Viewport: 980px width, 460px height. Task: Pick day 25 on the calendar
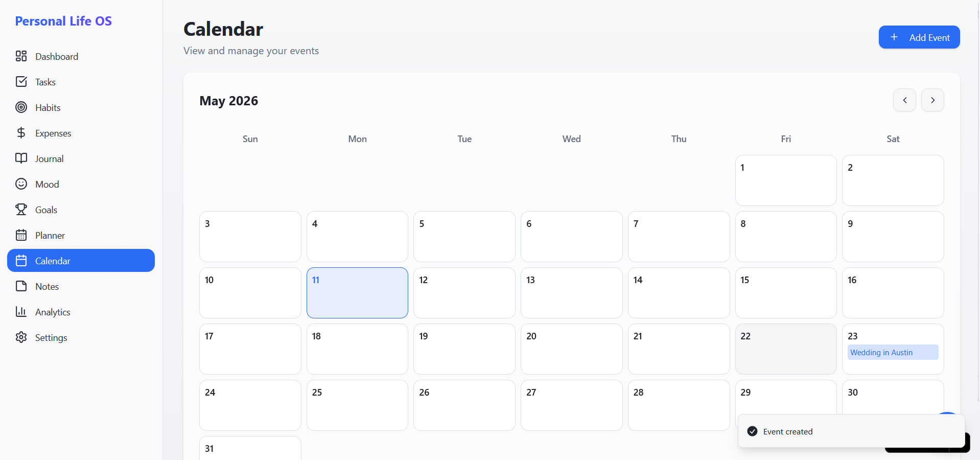point(357,405)
